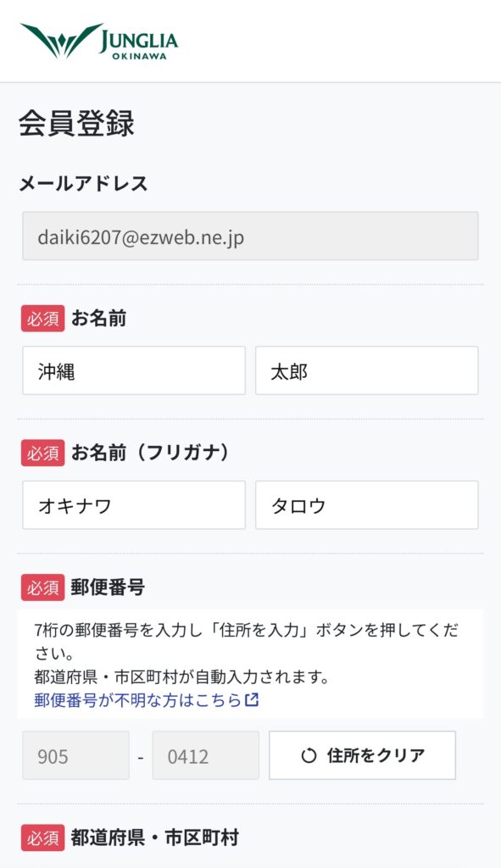
Task: Focus the last name field containing 沖縄
Action: click(x=134, y=371)
